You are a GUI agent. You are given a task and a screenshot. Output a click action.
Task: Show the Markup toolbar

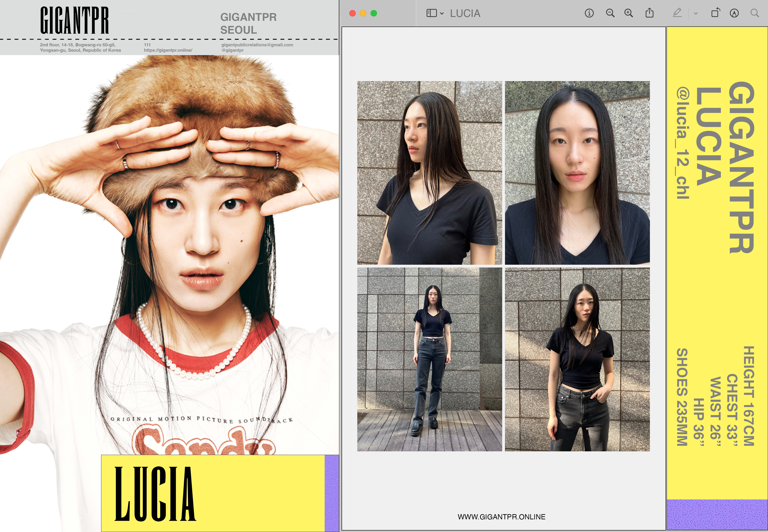[734, 13]
